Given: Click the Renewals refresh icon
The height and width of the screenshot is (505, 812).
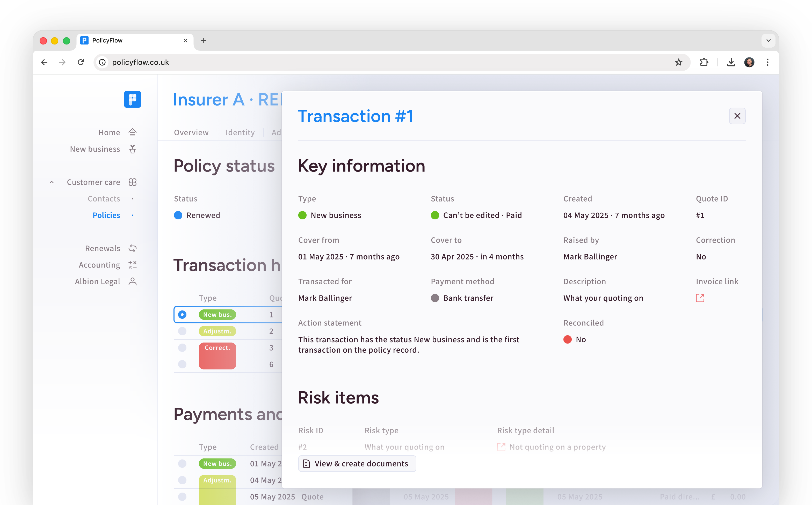Looking at the screenshot, I should click(132, 248).
